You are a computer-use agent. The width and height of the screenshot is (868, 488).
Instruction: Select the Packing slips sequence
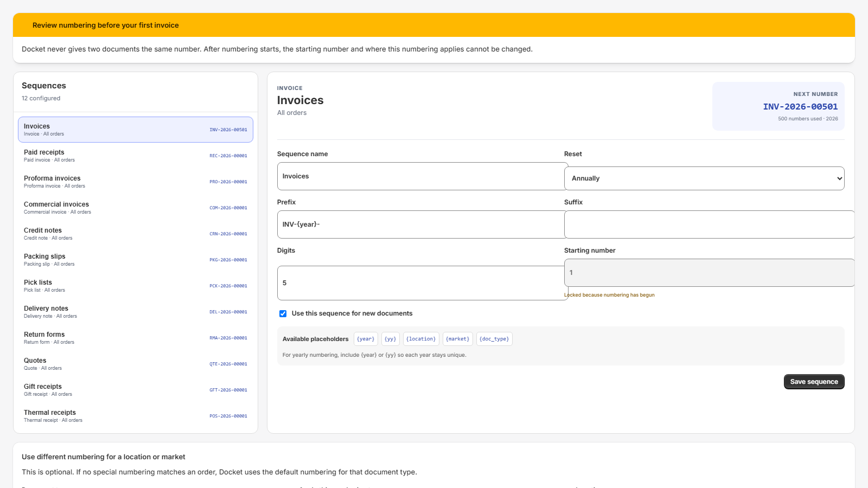click(136, 260)
